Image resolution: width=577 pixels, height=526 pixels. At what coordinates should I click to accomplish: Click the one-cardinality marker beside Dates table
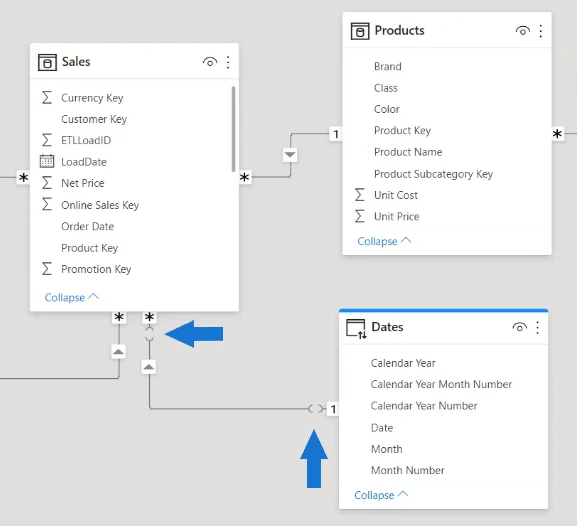(333, 409)
